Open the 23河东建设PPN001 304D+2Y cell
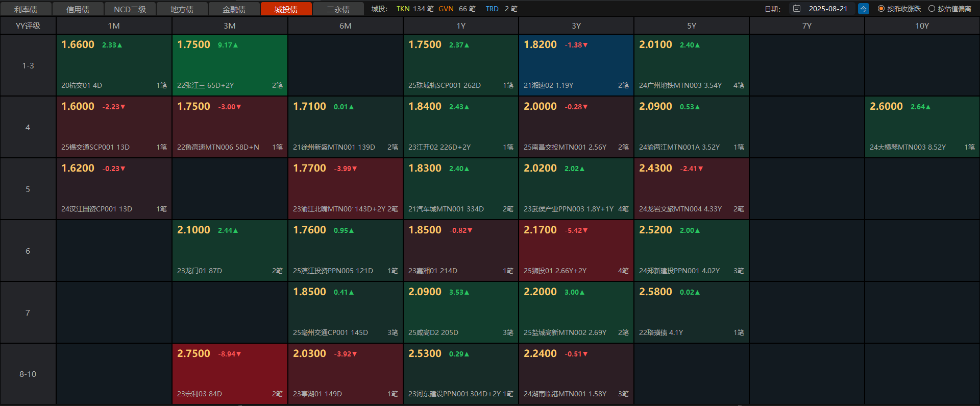980x406 pixels. pyautogui.click(x=461, y=374)
